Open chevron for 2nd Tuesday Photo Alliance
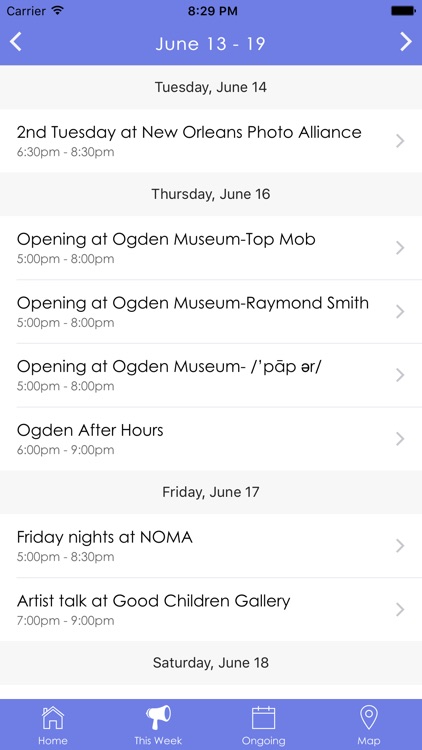422x750 pixels. 400,141
